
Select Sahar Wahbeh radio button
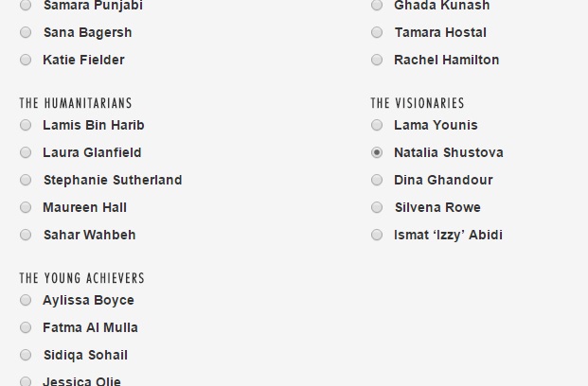point(26,235)
